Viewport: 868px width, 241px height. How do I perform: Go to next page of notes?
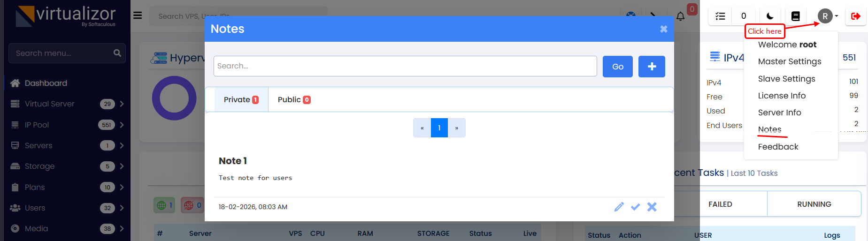click(456, 128)
